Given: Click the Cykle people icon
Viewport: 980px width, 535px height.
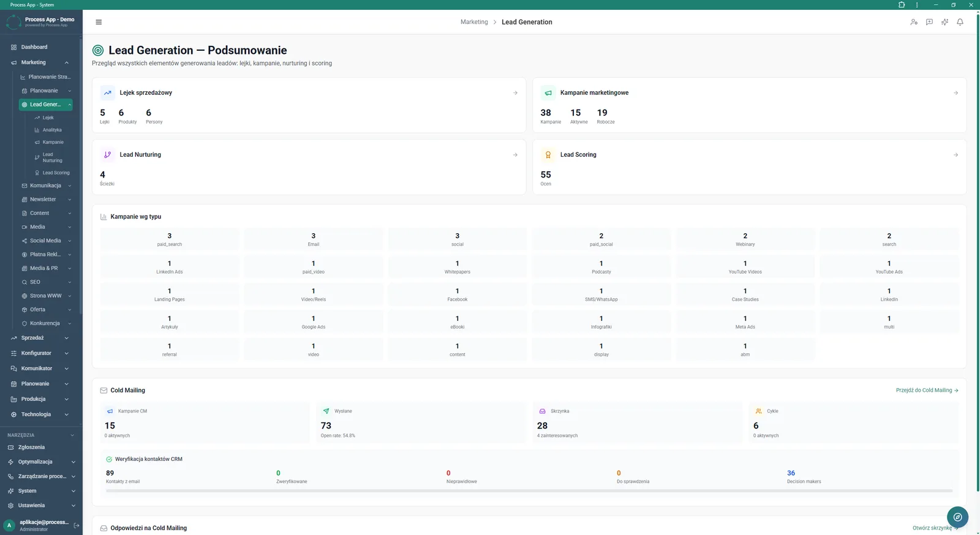Looking at the screenshot, I should click(x=758, y=411).
